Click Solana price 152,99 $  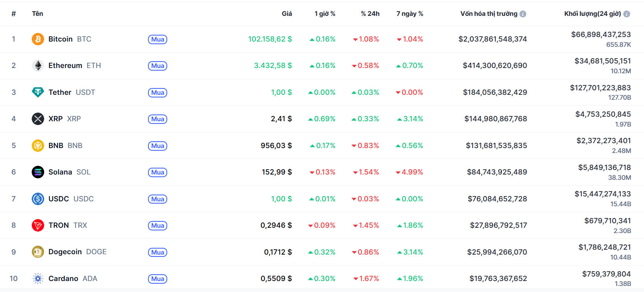click(277, 172)
